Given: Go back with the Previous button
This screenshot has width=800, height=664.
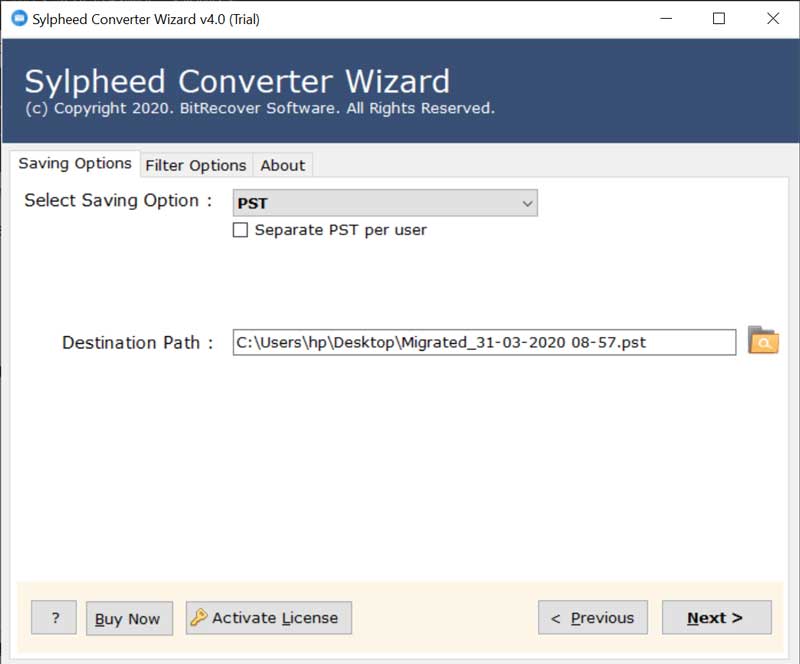Looking at the screenshot, I should [593, 618].
